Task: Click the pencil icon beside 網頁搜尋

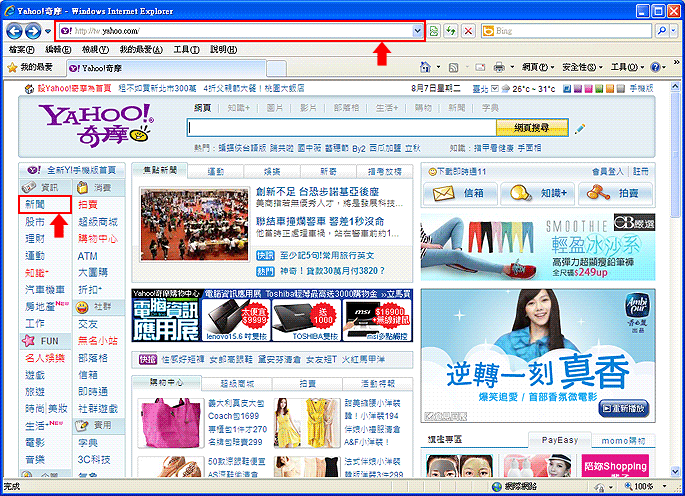Action: pos(580,128)
